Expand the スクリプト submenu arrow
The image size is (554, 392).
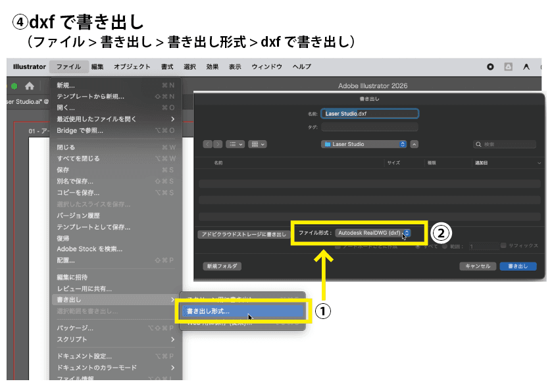coord(172,339)
